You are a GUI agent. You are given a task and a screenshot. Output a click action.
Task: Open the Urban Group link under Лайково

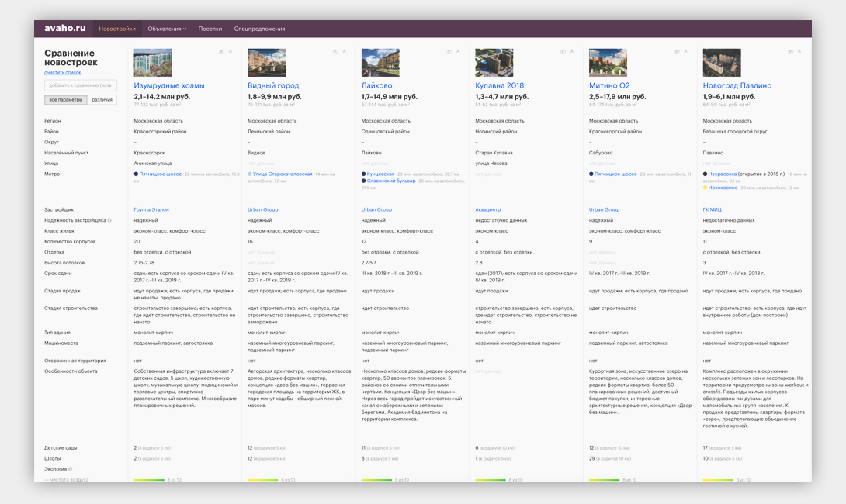[376, 209]
